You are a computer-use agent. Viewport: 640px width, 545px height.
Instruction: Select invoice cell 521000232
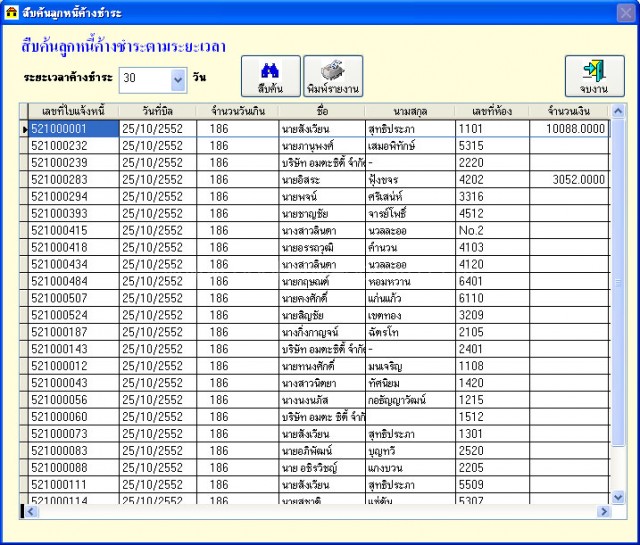(74, 146)
